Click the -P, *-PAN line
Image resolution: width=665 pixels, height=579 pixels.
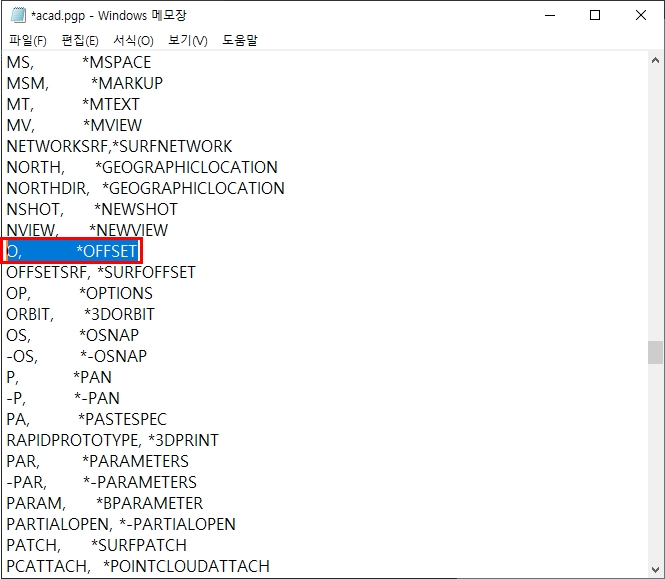[63, 398]
